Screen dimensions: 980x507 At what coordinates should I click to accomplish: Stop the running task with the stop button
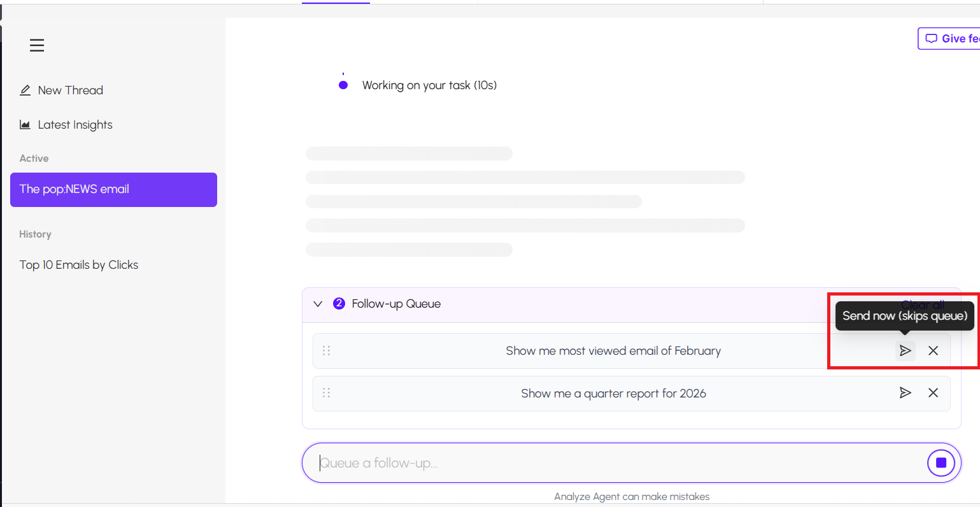[941, 463]
